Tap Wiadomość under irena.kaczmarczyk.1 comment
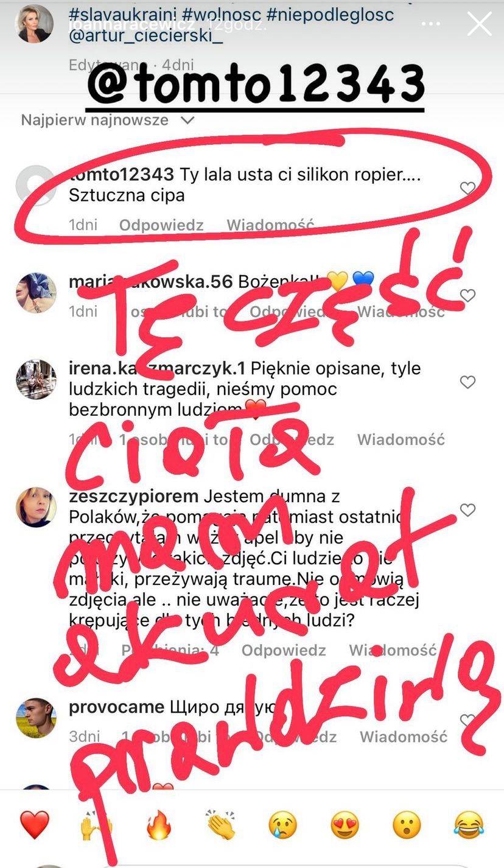Viewport: 504px width, 868px height. pos(401,439)
